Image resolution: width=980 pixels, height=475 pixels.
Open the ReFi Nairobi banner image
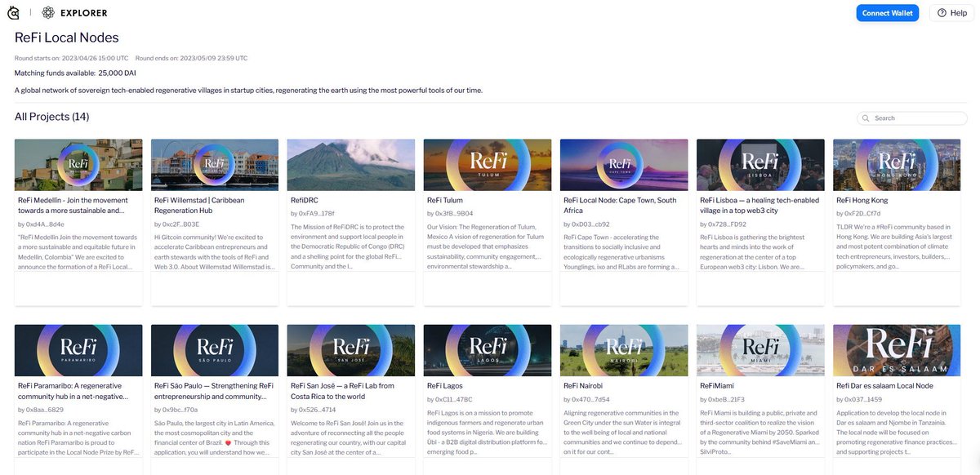(x=624, y=351)
